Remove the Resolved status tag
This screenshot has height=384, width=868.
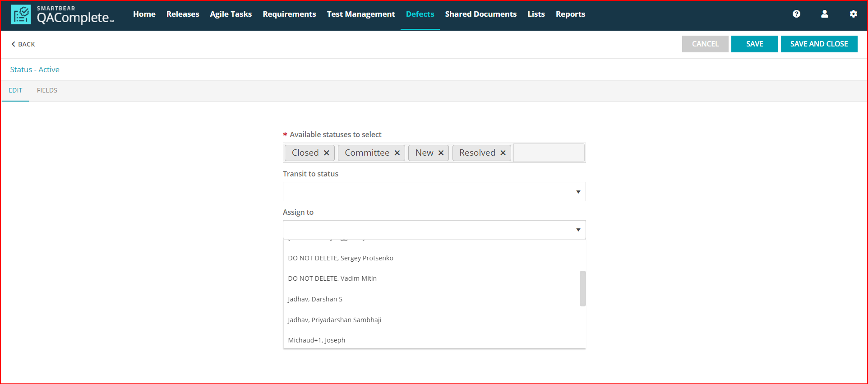coord(503,153)
